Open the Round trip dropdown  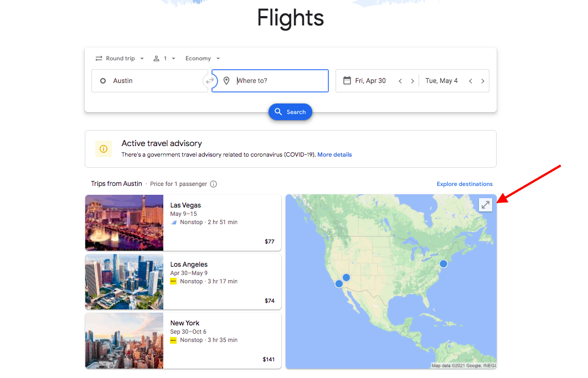pyautogui.click(x=119, y=58)
